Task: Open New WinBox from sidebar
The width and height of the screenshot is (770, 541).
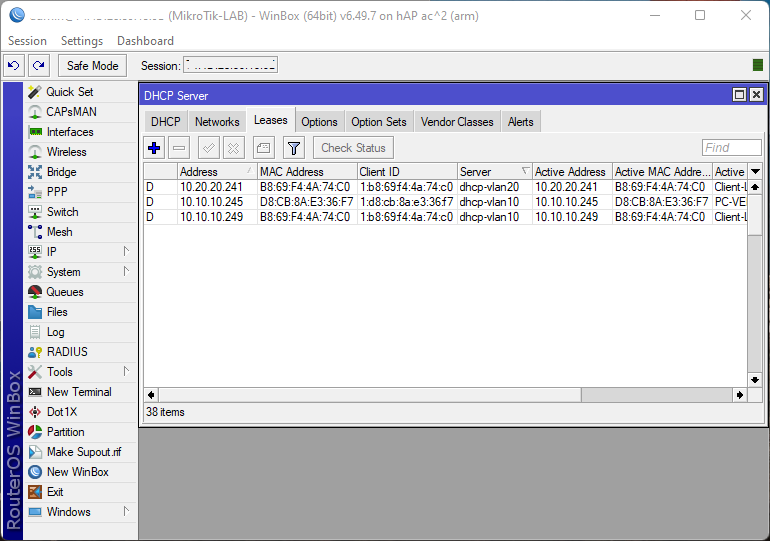Action: pyautogui.click(x=81, y=472)
